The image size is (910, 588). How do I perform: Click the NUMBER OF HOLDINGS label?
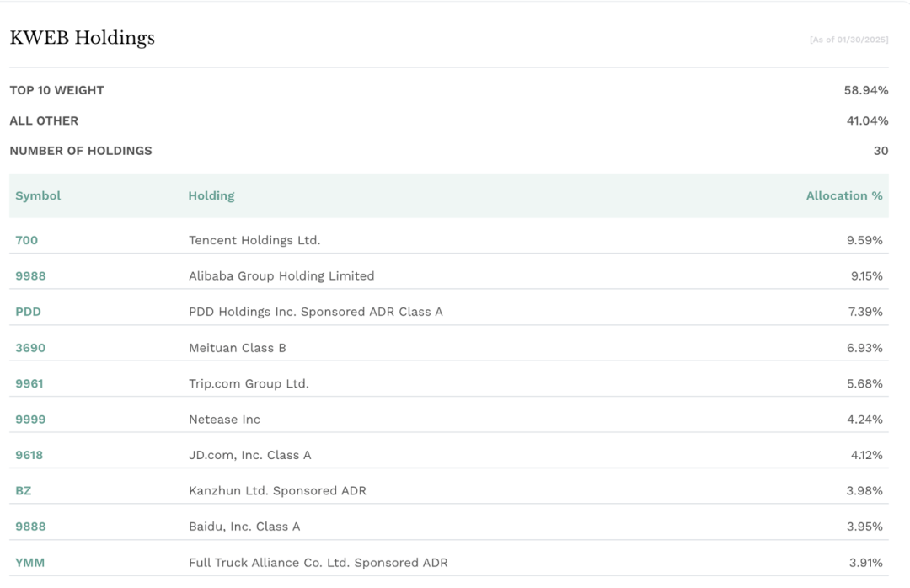[x=81, y=151]
